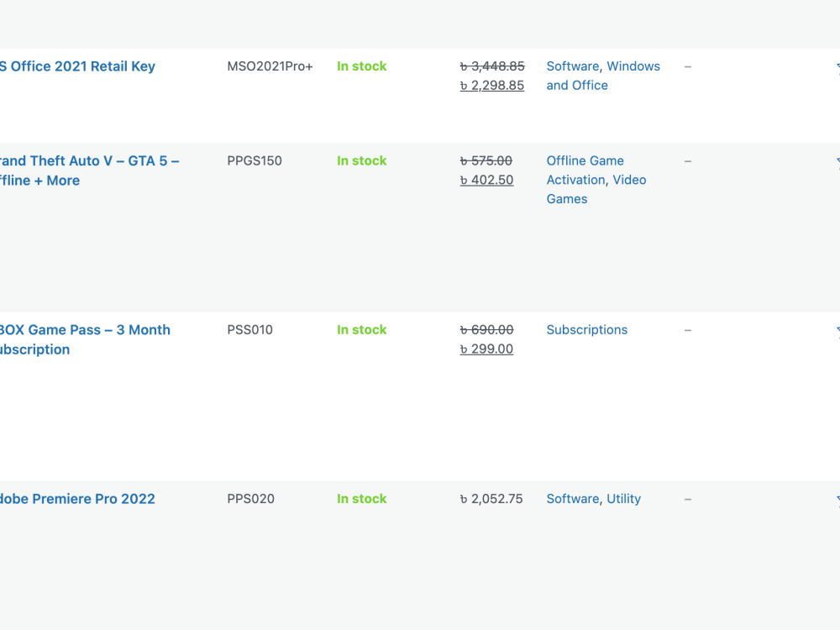The image size is (840, 630).
Task: Click the star icon on the XBOX Game Pass row
Action: pos(837,329)
